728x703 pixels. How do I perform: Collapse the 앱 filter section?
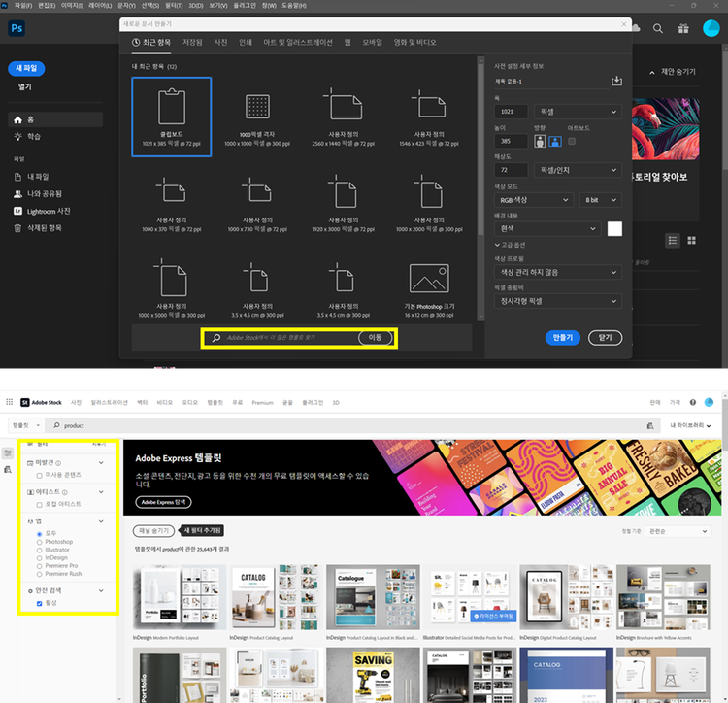[x=101, y=521]
